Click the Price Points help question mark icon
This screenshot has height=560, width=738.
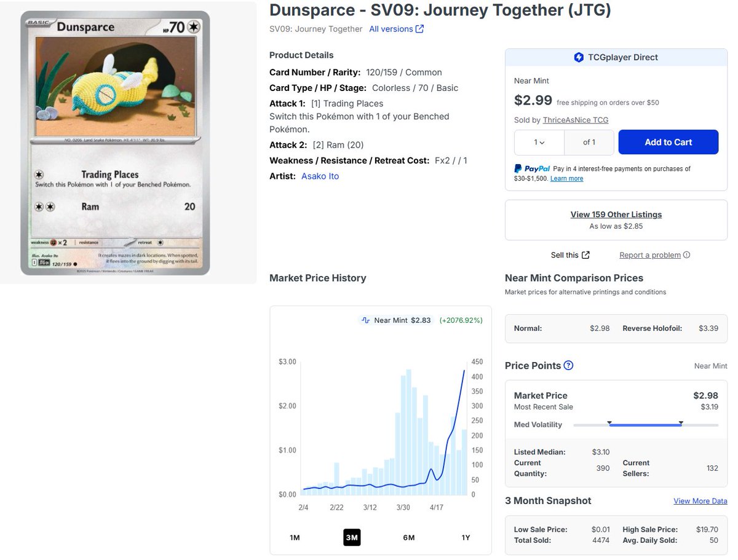click(568, 366)
